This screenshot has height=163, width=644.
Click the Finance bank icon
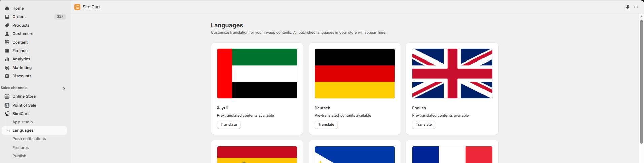point(7,51)
